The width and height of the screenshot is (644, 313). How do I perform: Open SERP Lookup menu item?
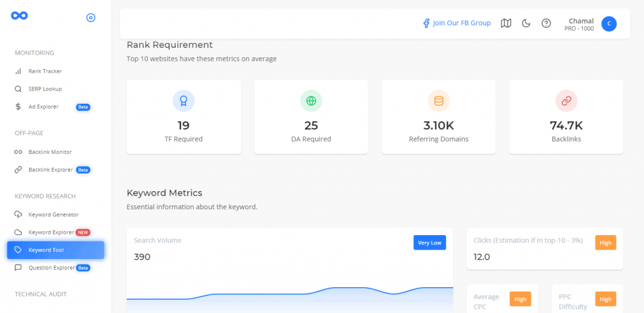pos(45,89)
